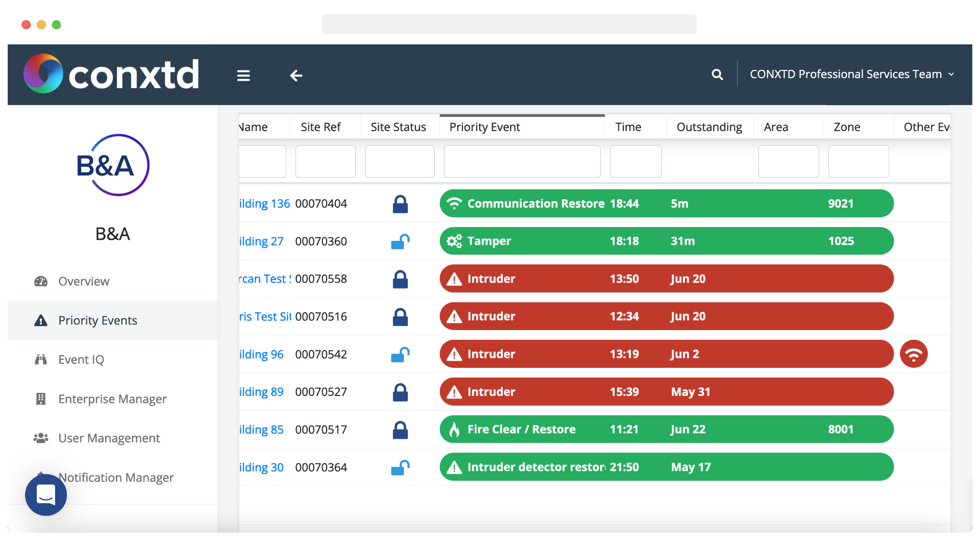Open the search magnifier in the top bar
Viewport: 980px width, 551px height.
click(718, 74)
